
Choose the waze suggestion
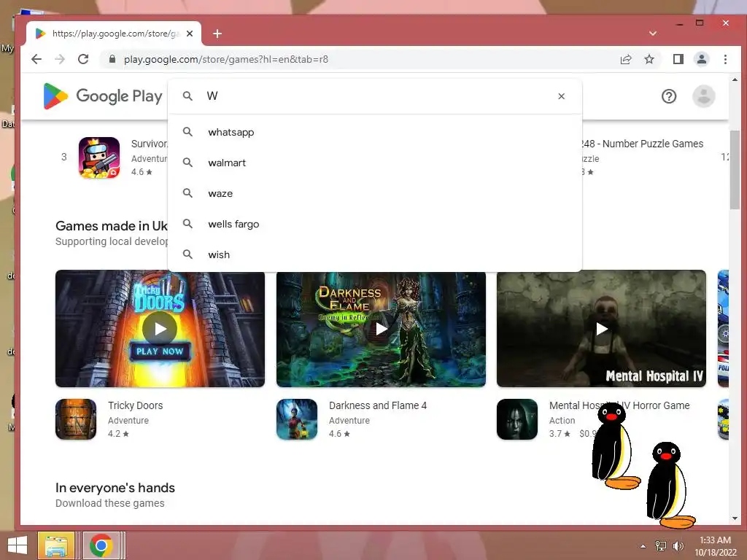376,193
